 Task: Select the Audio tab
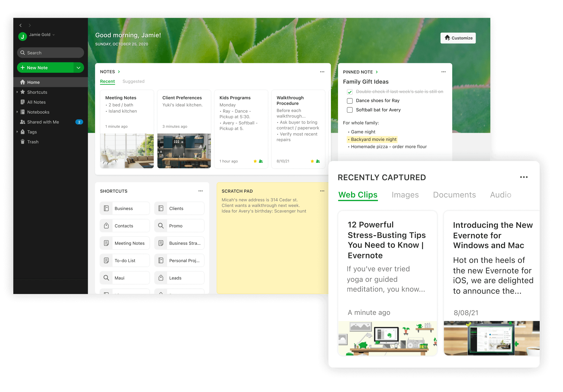[501, 195]
